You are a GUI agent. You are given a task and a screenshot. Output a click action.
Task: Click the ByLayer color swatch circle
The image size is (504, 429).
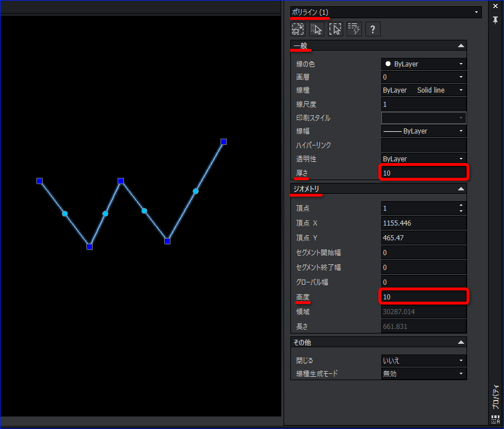pos(389,64)
